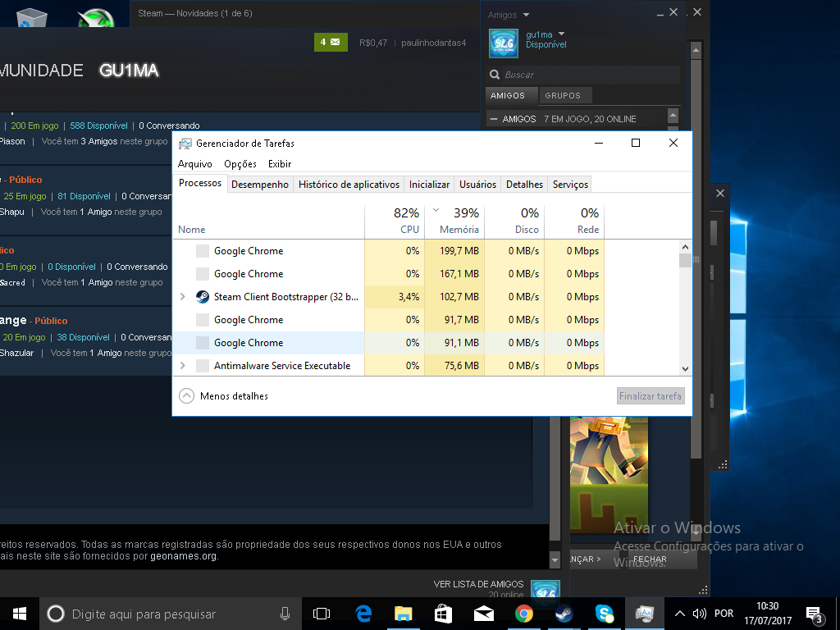The height and width of the screenshot is (630, 840).
Task: Open the Amigos title dropdown arrow
Action: [526, 15]
